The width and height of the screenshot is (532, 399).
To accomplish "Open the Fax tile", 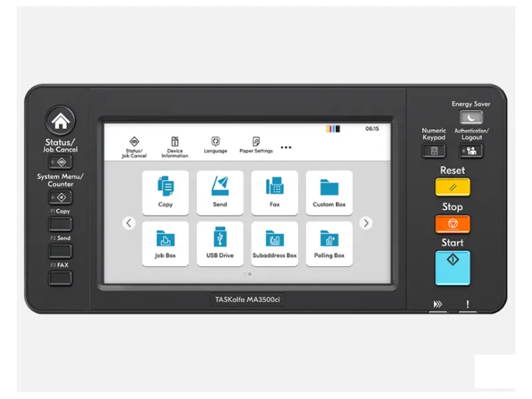I will (275, 193).
